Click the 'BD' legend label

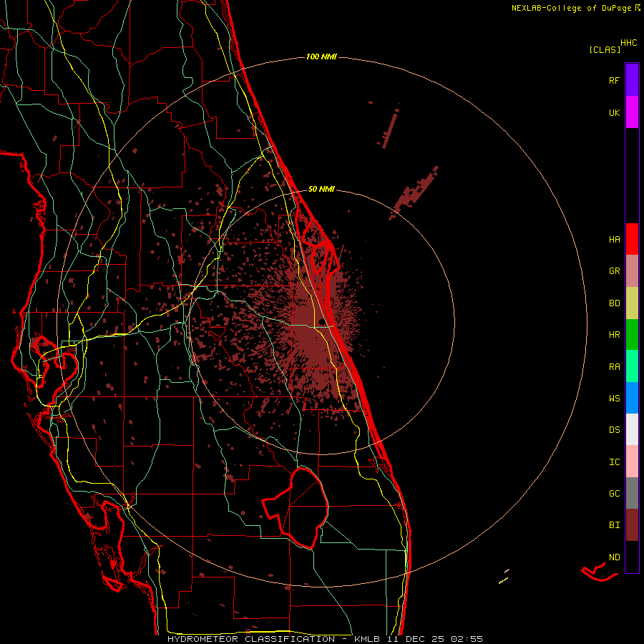[614, 303]
